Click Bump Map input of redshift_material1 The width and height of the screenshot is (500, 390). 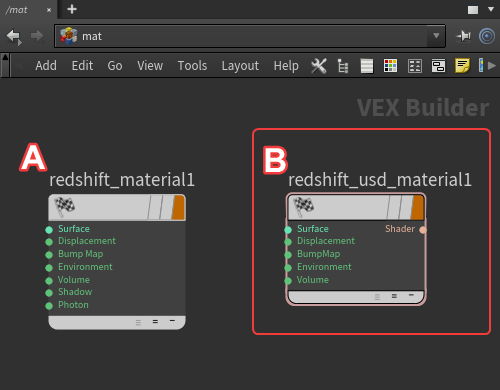click(49, 255)
